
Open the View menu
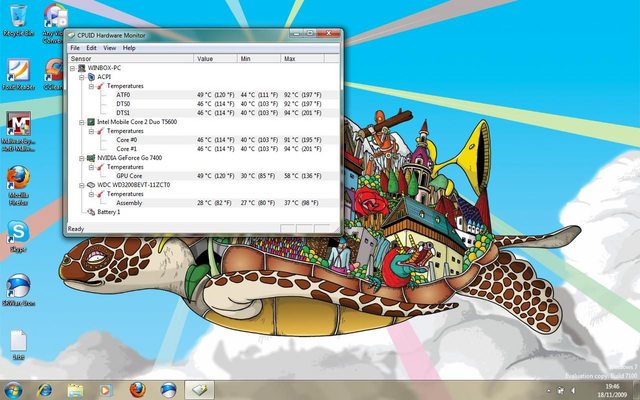click(109, 48)
